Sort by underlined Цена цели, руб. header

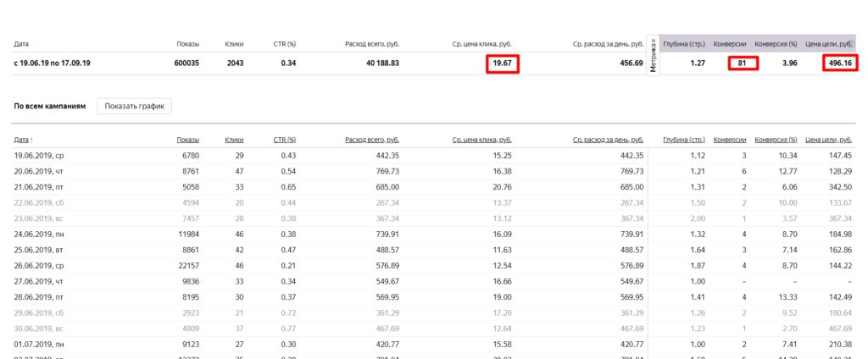coord(830,139)
